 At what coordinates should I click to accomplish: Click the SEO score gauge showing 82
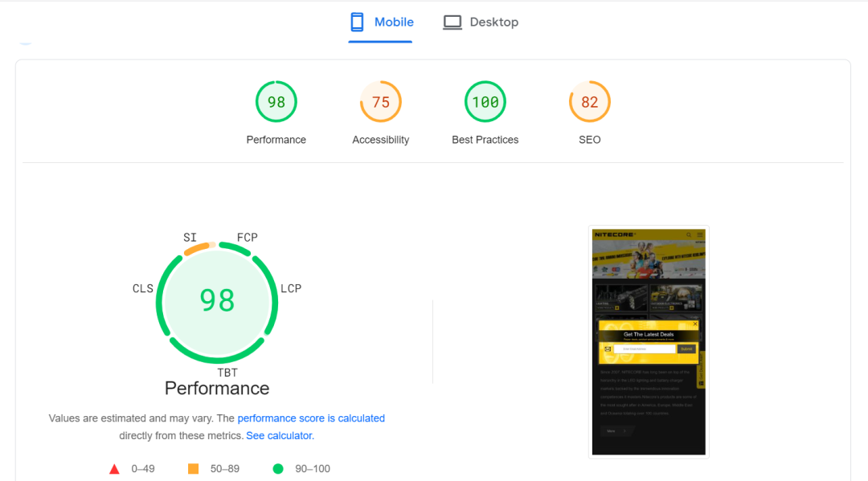click(590, 102)
